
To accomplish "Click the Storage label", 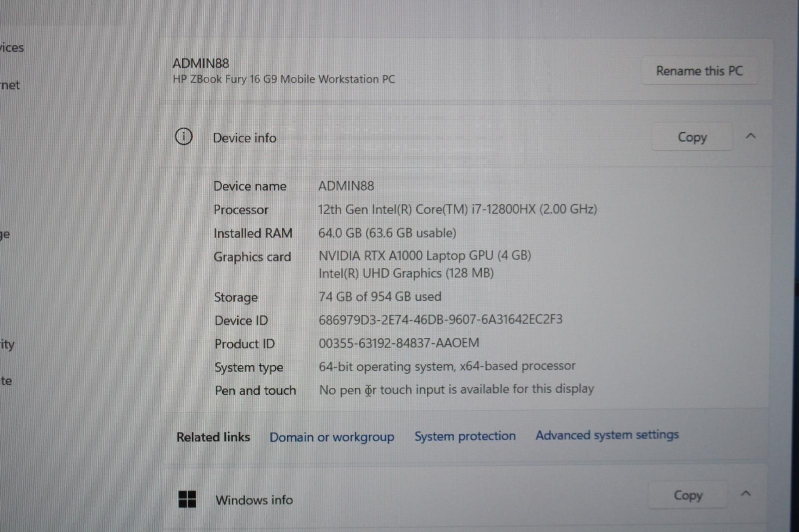I will pyautogui.click(x=236, y=297).
